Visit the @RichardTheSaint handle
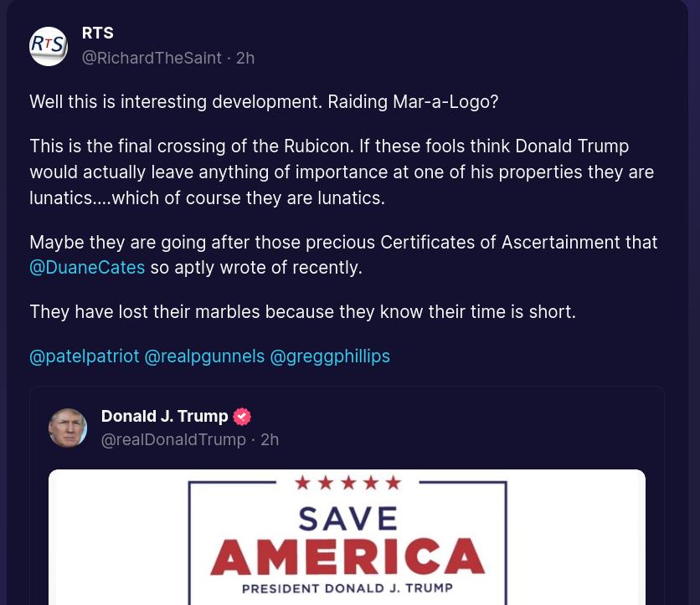The image size is (700, 605). pyautogui.click(x=152, y=58)
